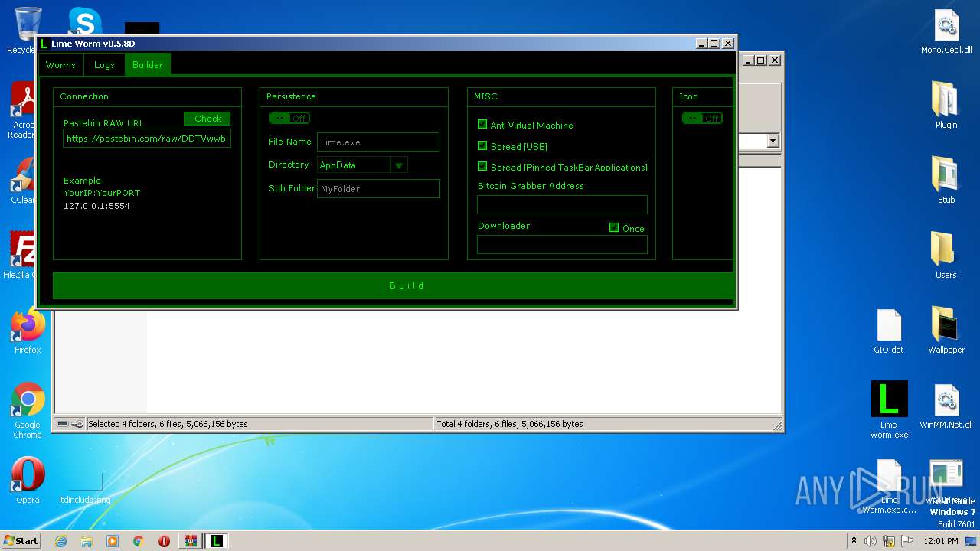Click the Lime Worm taskbar button
The width and height of the screenshot is (980, 551).
coord(217,541)
